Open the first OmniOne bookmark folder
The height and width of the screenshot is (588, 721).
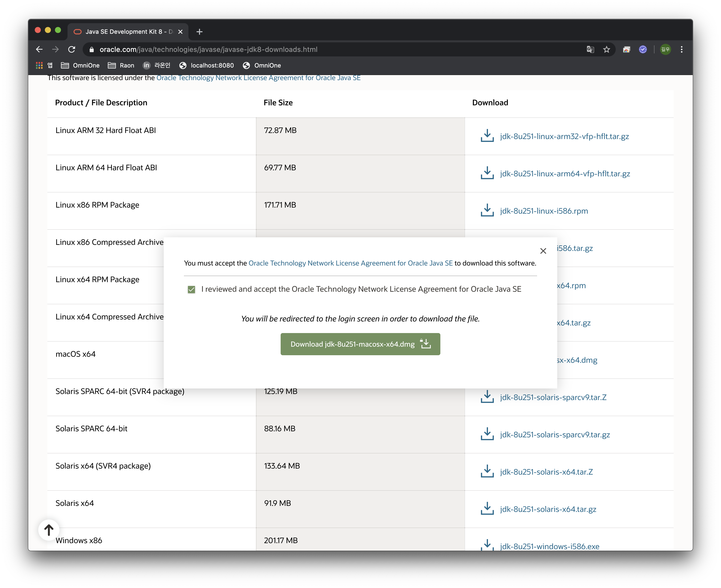point(80,65)
